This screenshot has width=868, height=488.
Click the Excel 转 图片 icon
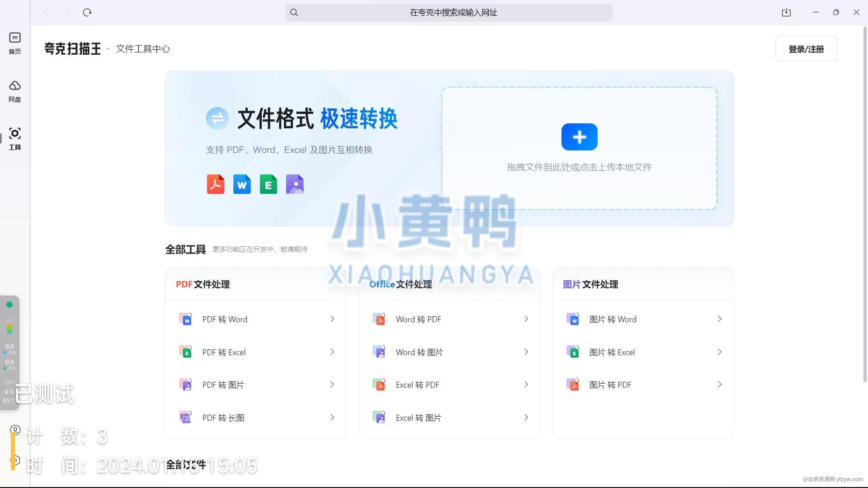[x=379, y=418]
